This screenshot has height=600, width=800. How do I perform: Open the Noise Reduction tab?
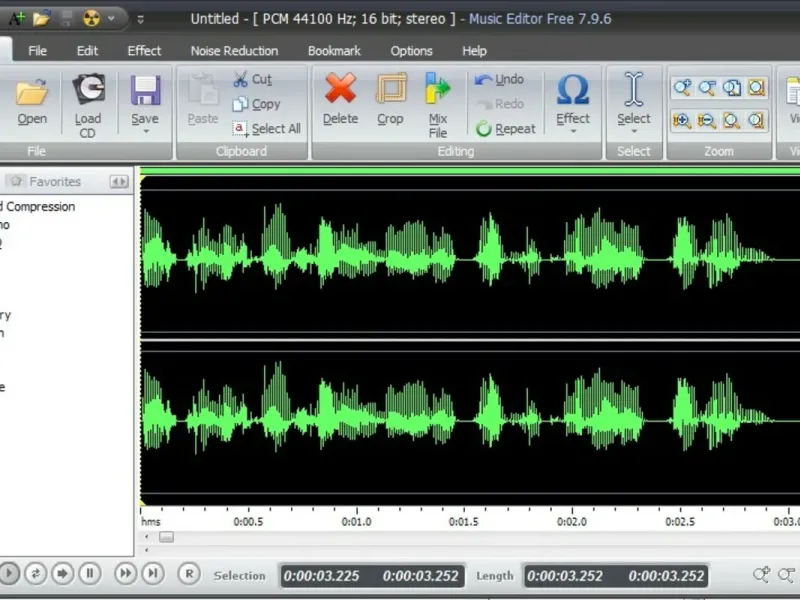(234, 50)
